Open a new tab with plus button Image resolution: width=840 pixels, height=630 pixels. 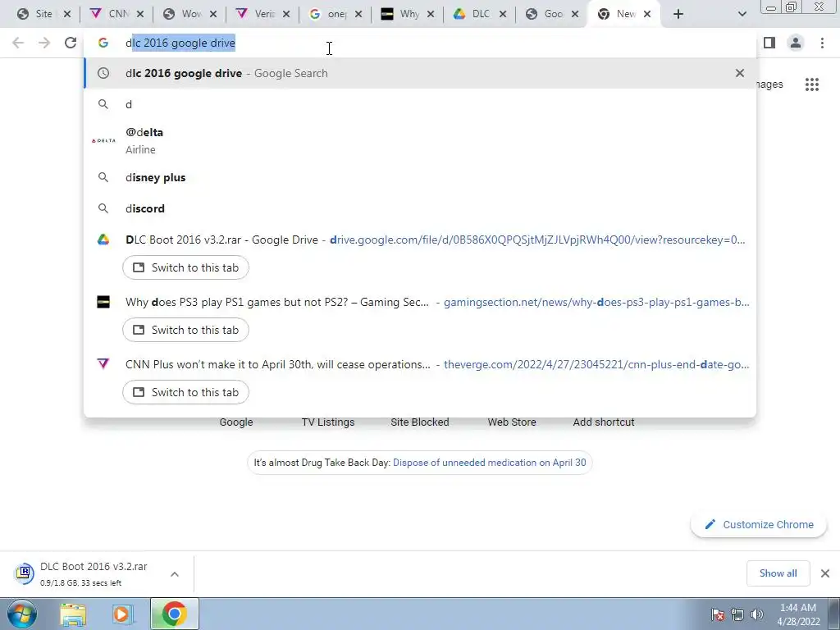click(x=678, y=14)
